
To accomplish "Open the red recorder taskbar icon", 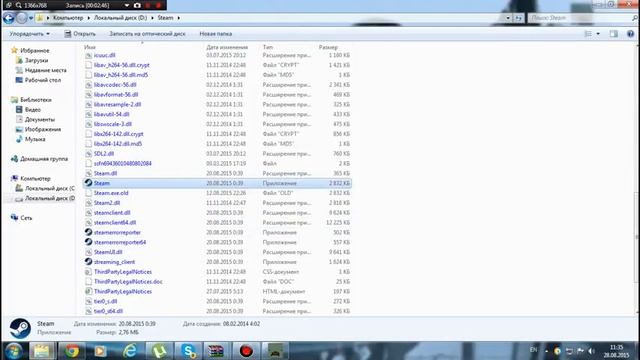I will click(x=246, y=351).
